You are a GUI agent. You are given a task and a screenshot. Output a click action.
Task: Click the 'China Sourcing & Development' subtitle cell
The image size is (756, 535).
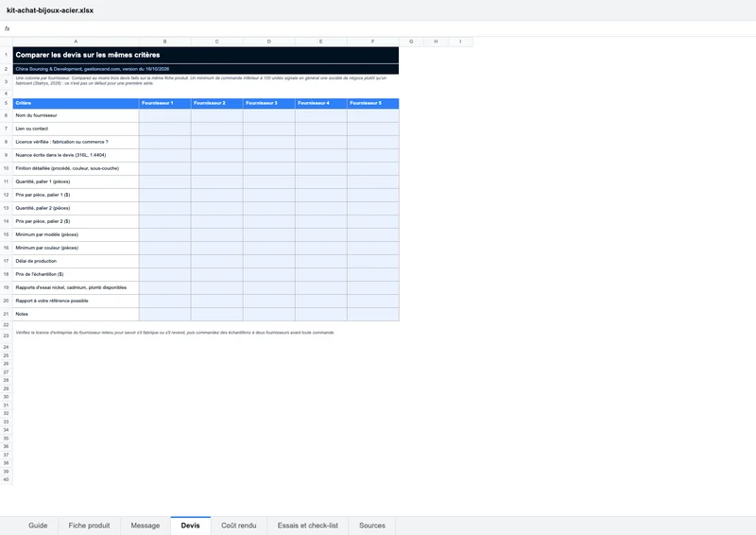coord(206,69)
